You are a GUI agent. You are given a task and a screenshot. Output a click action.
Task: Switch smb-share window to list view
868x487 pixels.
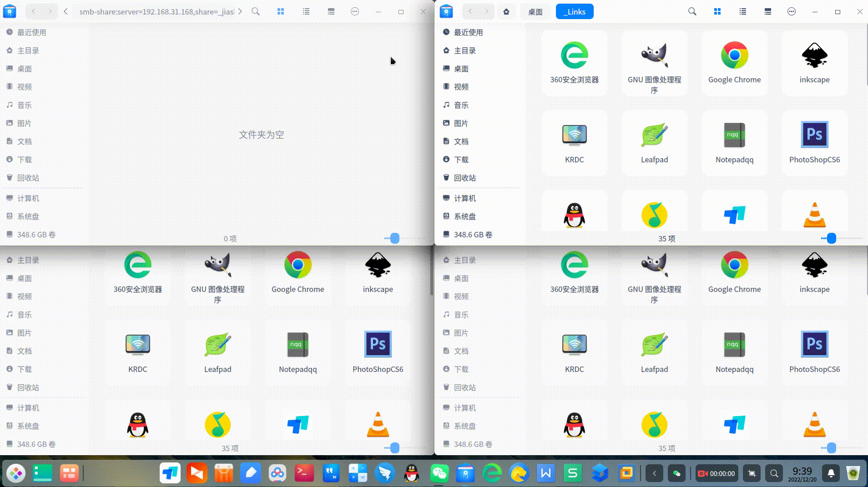tap(306, 12)
